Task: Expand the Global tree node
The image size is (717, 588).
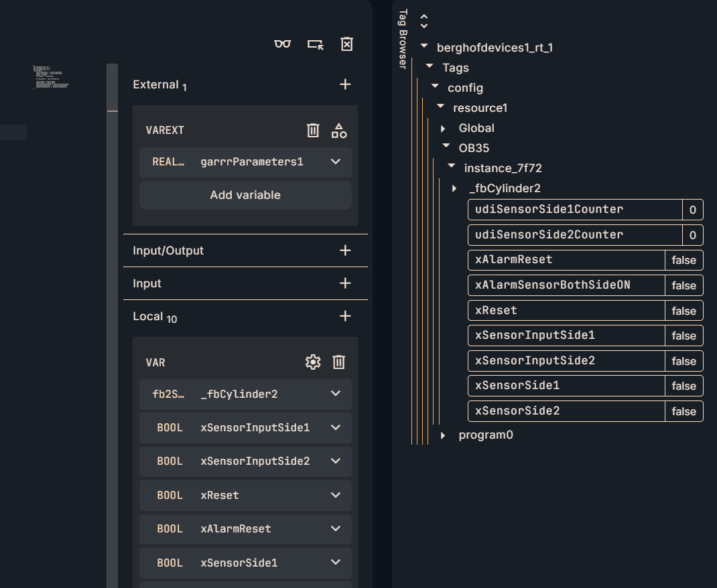Action: [x=443, y=128]
